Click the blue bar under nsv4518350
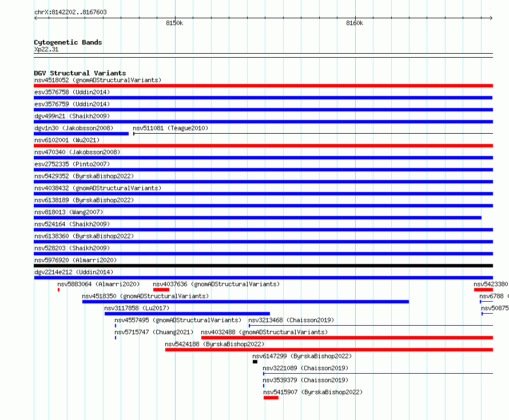This screenshot has height=420, width=509. 245,302
